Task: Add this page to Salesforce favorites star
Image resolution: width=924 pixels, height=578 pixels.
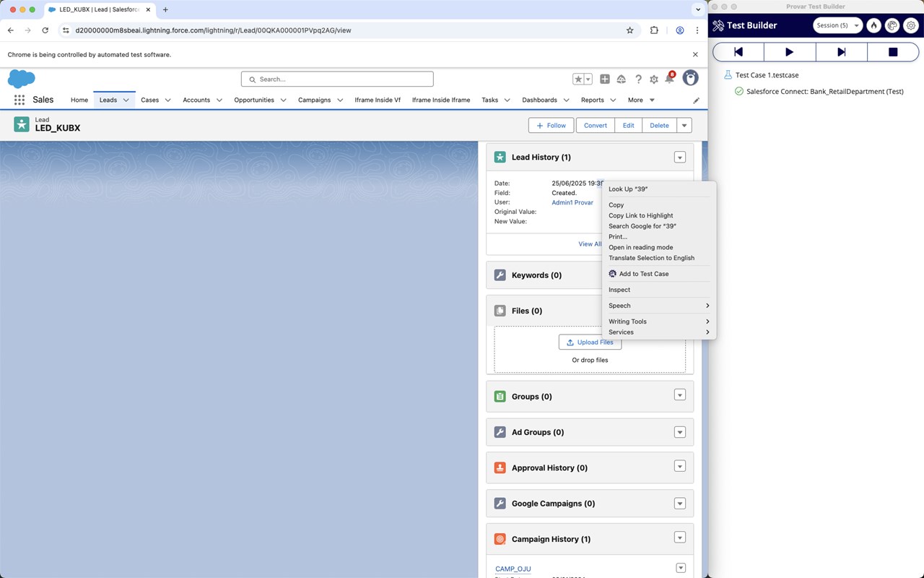Action: [x=577, y=79]
